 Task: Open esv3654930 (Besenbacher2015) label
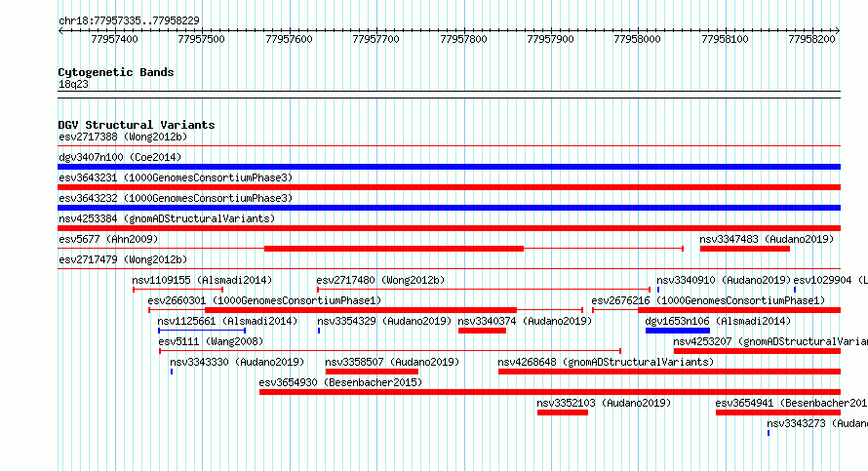point(340,382)
